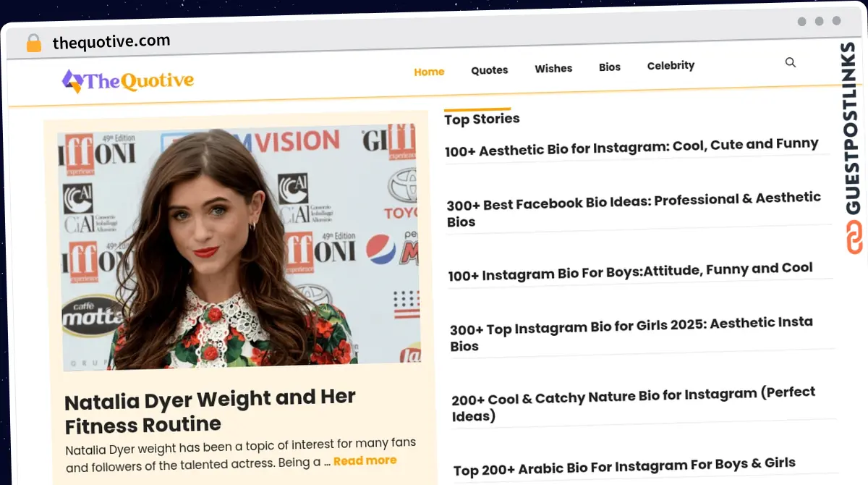The image size is (868, 485).
Task: Open the Celebrity menu item
Action: [671, 66]
